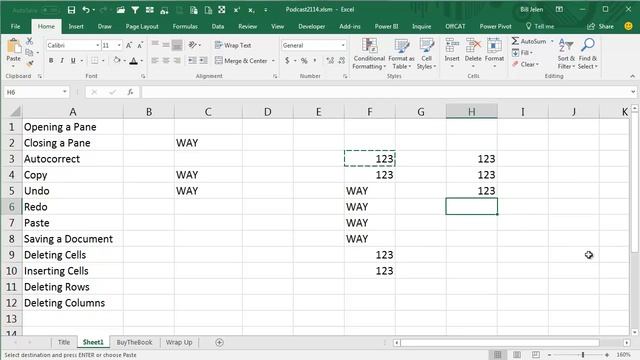This screenshot has width=640, height=360.
Task: Decrease font size with small A icon
Action: click(x=140, y=45)
